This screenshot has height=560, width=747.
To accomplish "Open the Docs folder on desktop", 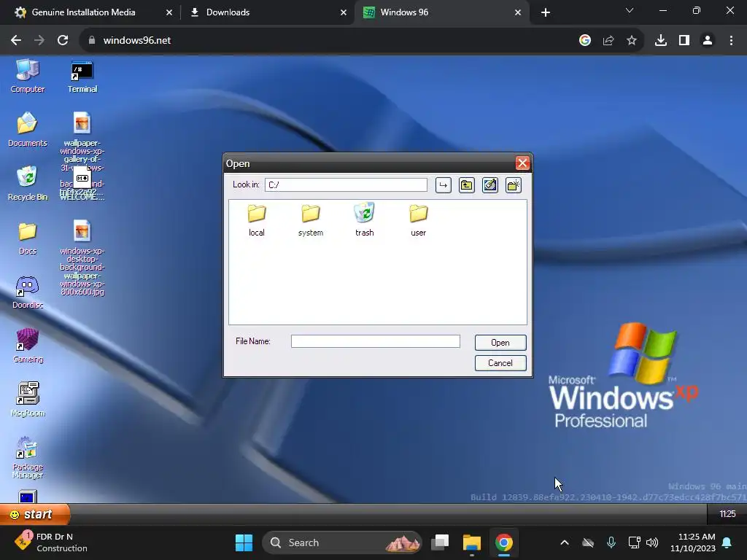I will [27, 238].
